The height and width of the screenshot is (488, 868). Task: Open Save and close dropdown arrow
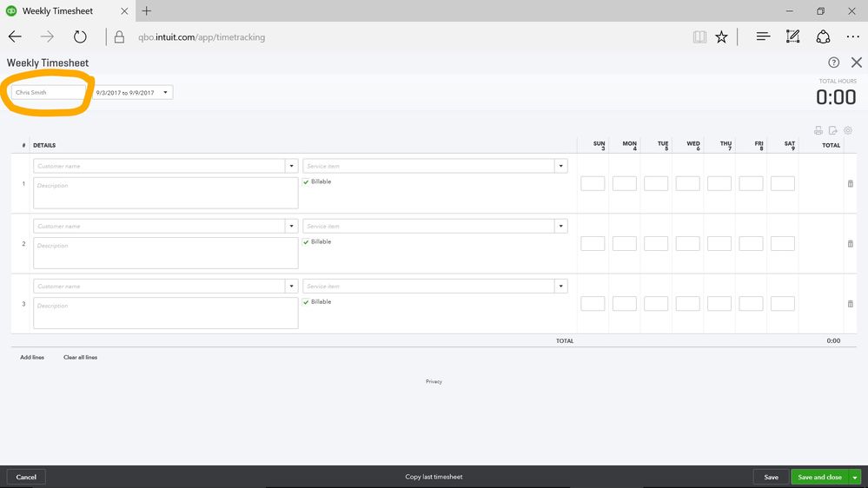(x=855, y=477)
